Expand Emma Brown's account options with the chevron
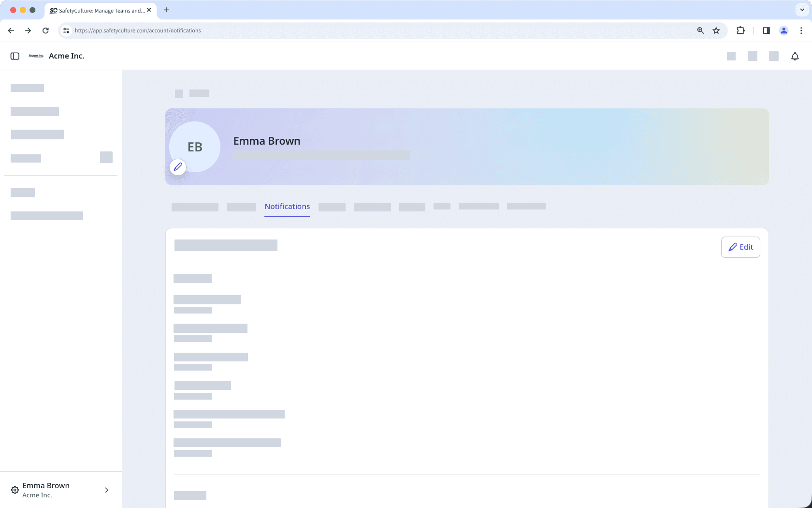 pyautogui.click(x=106, y=490)
